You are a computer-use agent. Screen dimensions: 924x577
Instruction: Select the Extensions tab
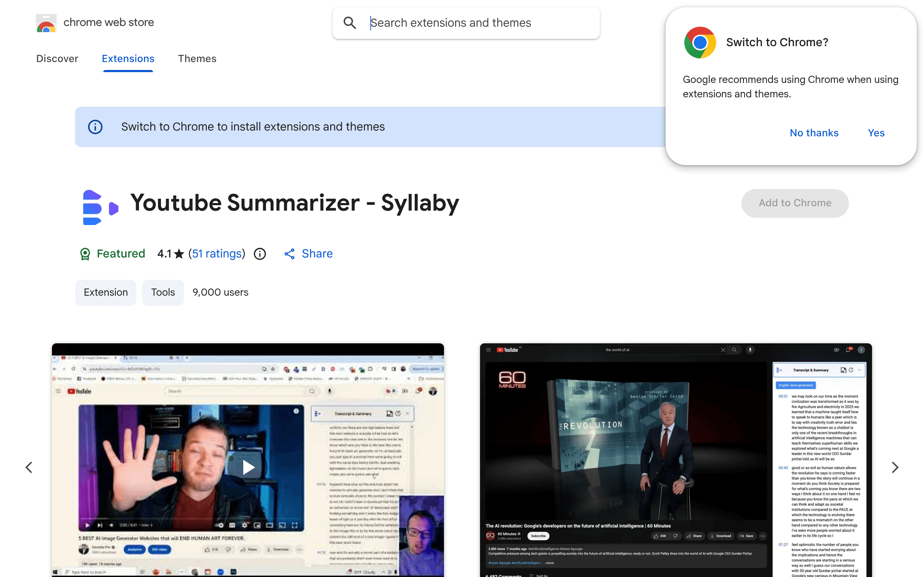(128, 58)
